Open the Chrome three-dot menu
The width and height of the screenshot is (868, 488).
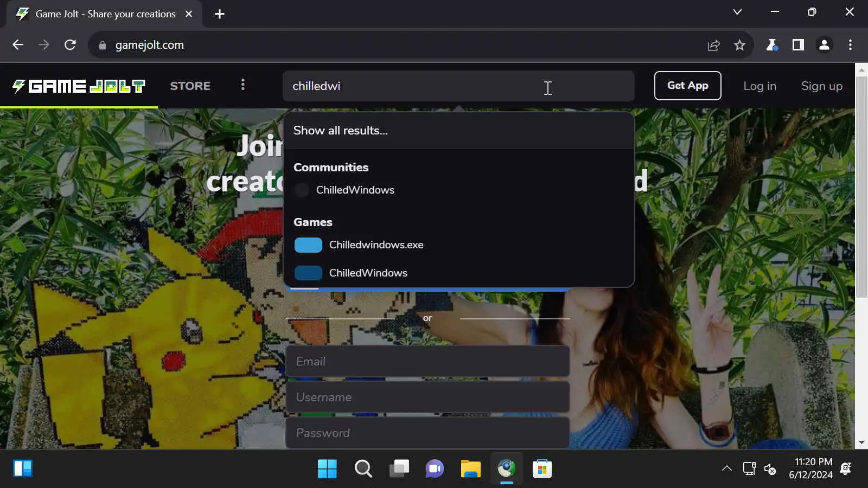(850, 45)
